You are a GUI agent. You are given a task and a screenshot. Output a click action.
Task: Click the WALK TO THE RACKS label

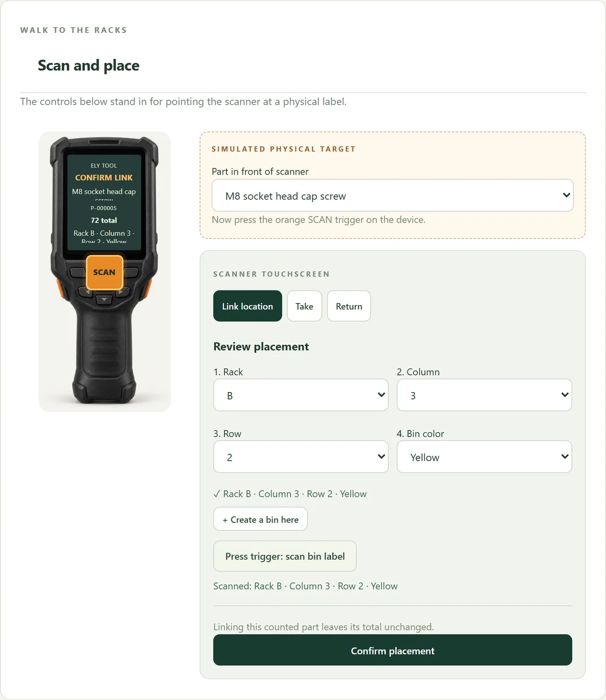pyautogui.click(x=73, y=30)
